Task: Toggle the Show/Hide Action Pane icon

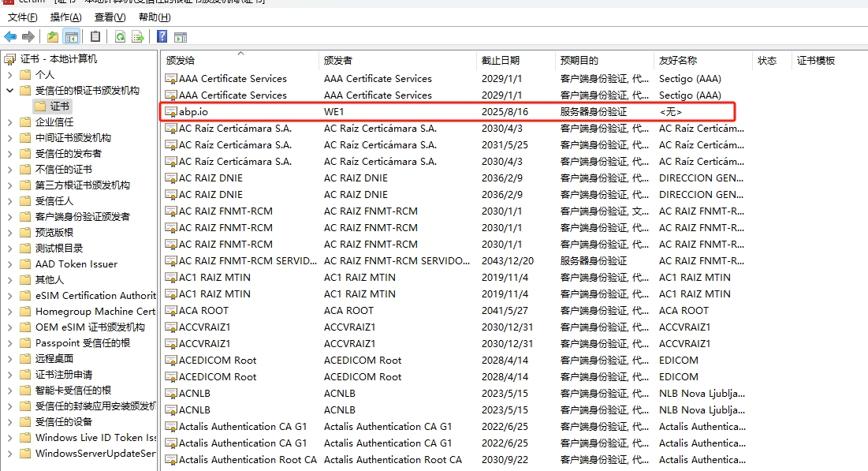Action: tap(181, 36)
